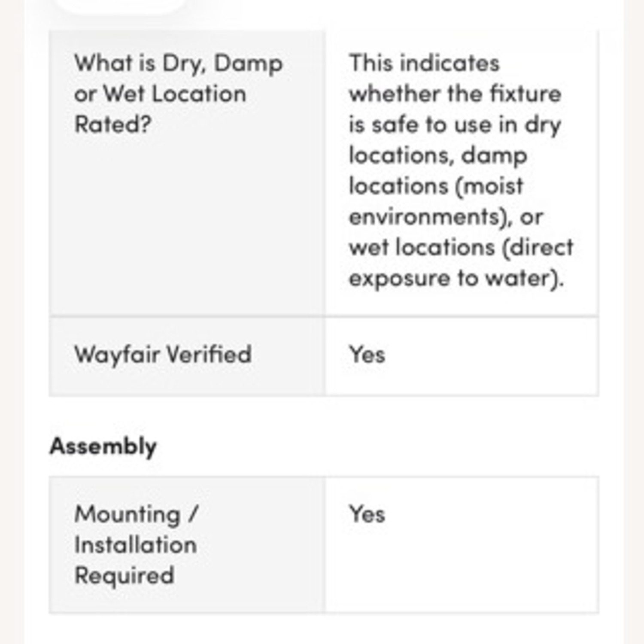Click the word "Installation" in the Assembly table
644x644 pixels.
pyautogui.click(x=136, y=545)
